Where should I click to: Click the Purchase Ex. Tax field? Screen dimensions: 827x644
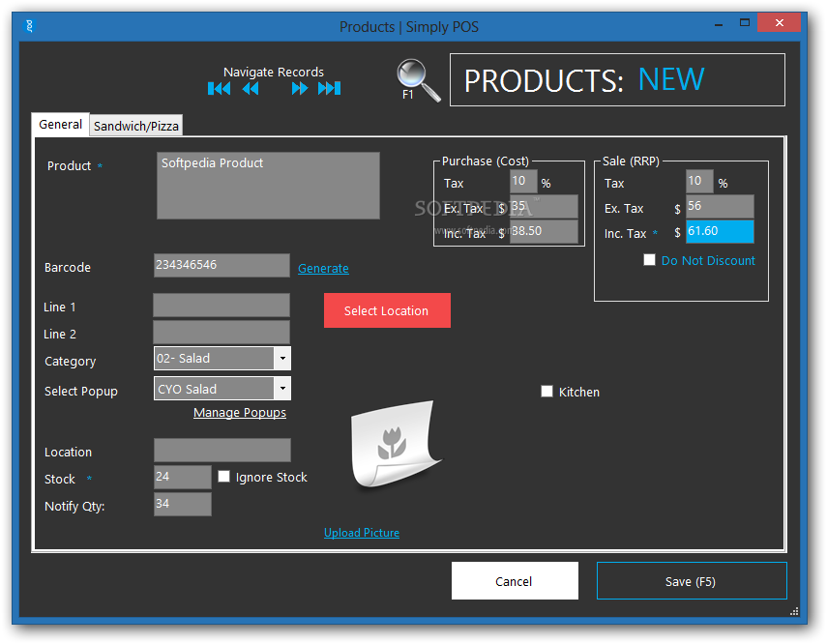tap(544, 207)
